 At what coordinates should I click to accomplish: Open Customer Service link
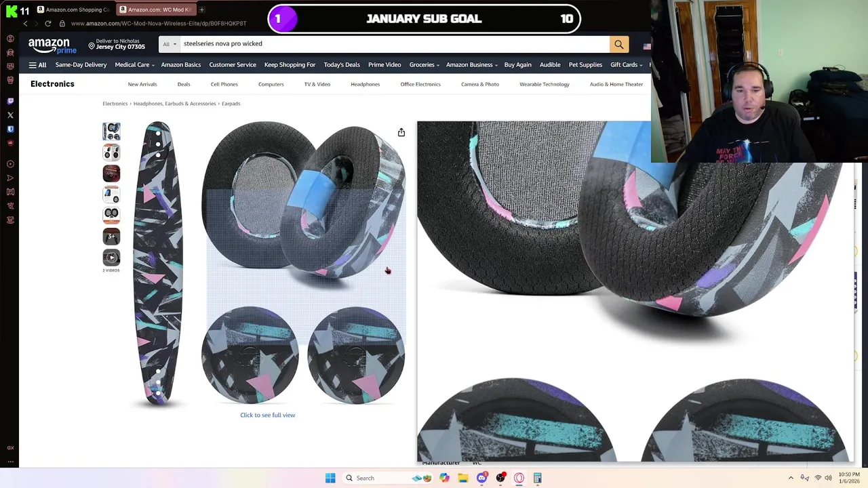point(233,65)
